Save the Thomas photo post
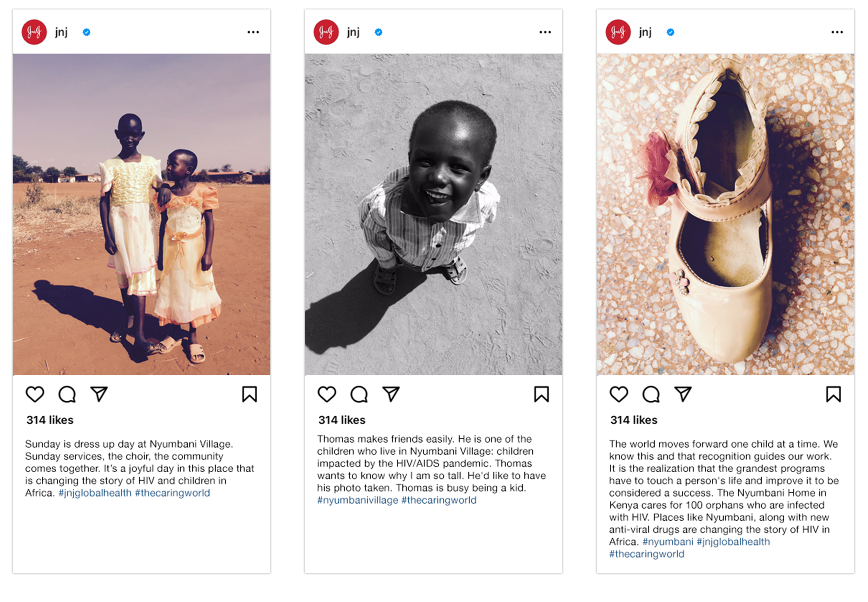 542,394
